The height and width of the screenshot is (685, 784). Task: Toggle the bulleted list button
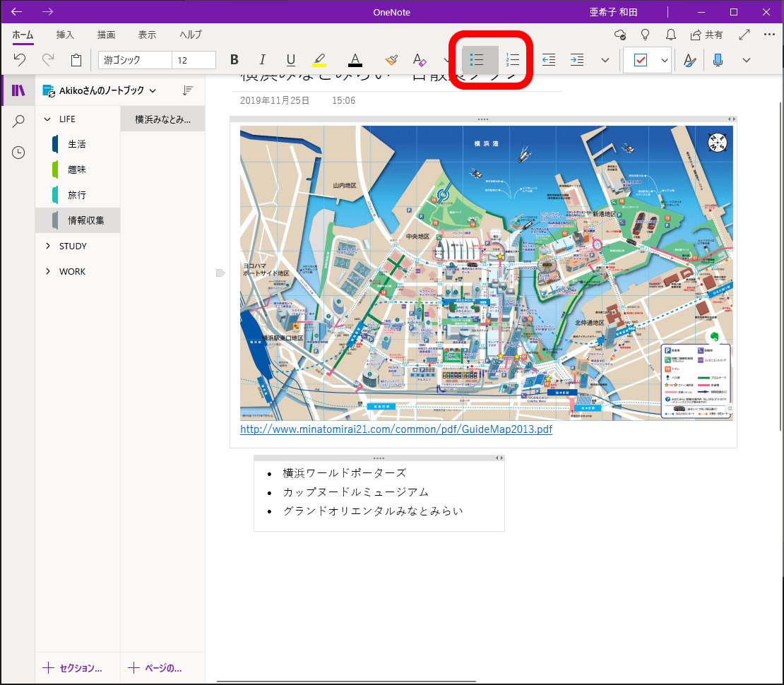(477, 60)
